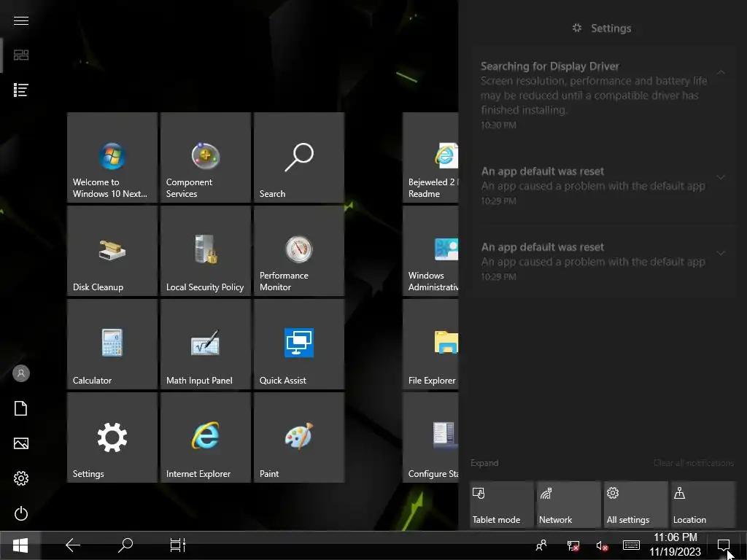
Task: Open the user account icon
Action: pyautogui.click(x=21, y=373)
